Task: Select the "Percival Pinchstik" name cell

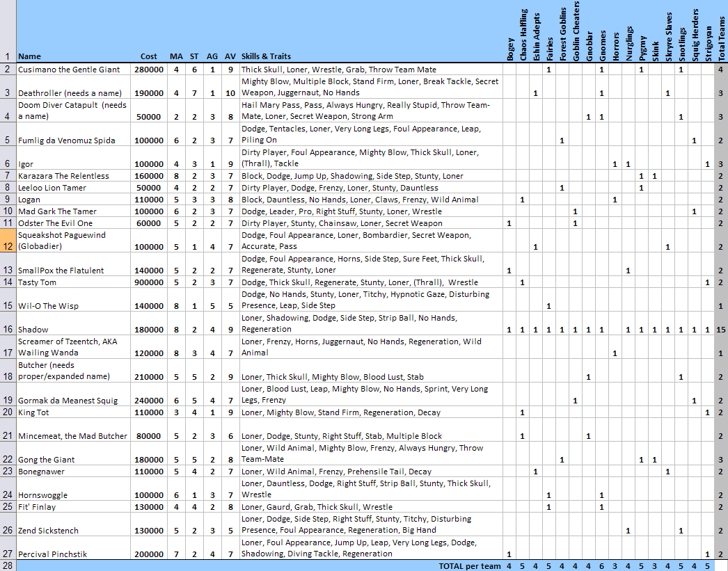Action: coord(73,548)
